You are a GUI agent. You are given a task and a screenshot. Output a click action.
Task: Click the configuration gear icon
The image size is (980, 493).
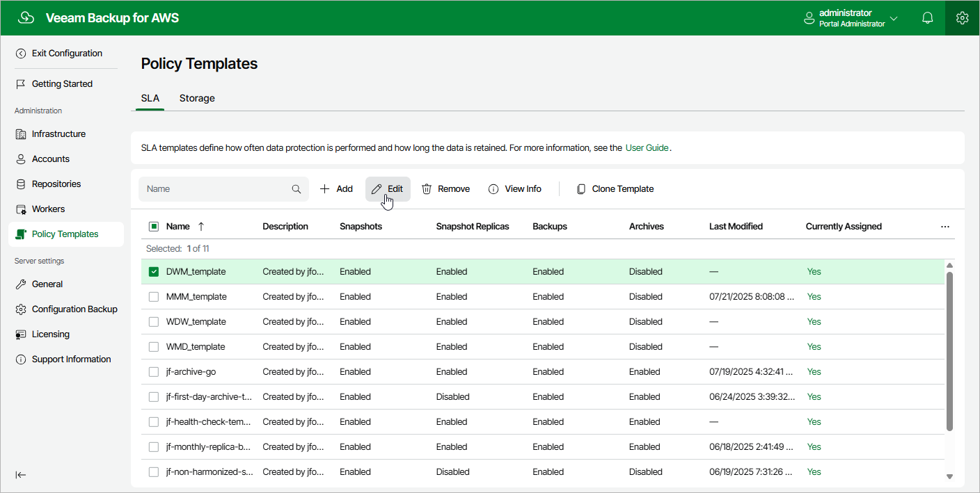[x=962, y=18]
